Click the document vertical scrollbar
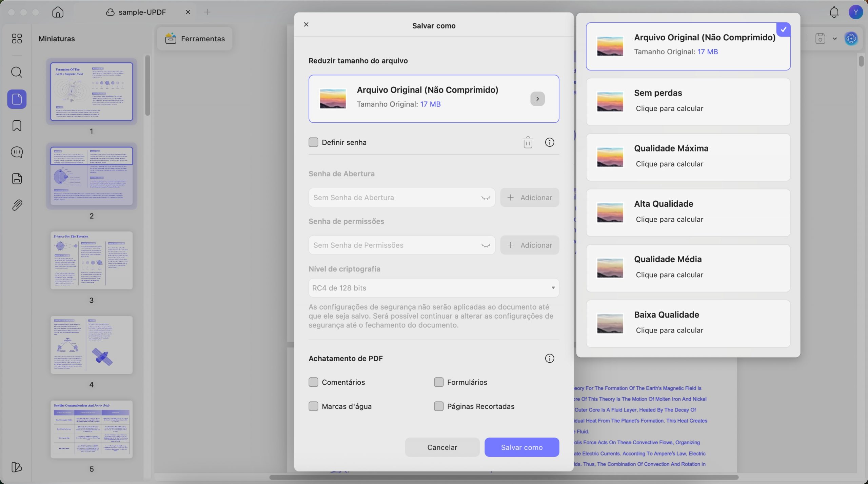The height and width of the screenshot is (484, 868). tap(862, 61)
